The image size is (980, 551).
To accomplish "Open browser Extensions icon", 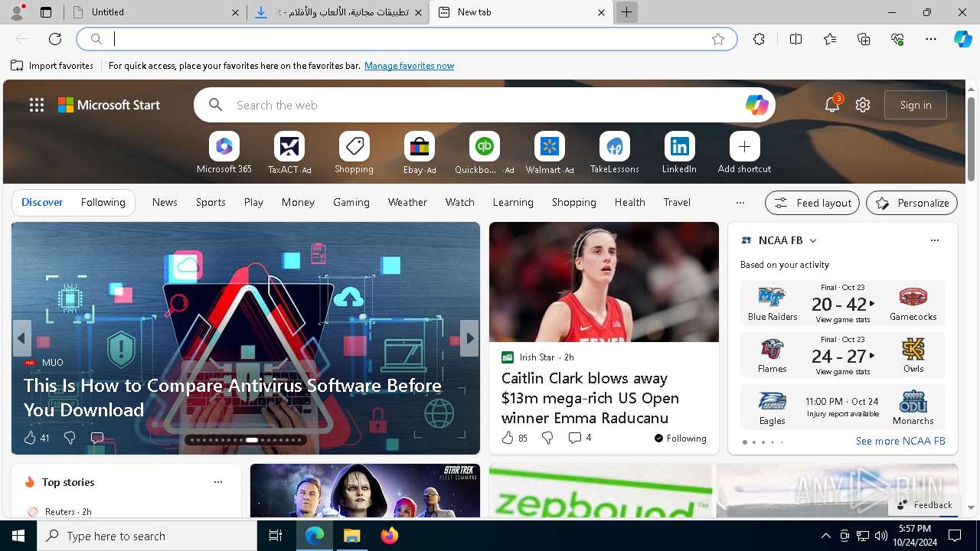I will (x=759, y=39).
